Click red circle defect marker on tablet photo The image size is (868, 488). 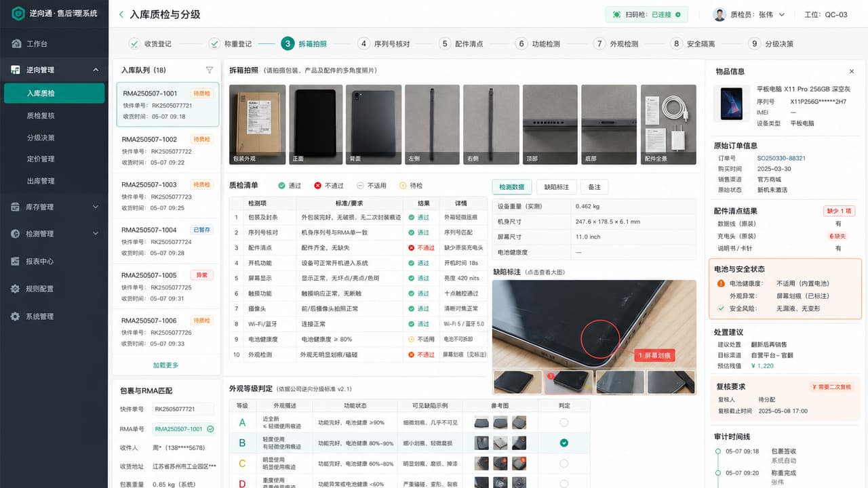click(600, 338)
